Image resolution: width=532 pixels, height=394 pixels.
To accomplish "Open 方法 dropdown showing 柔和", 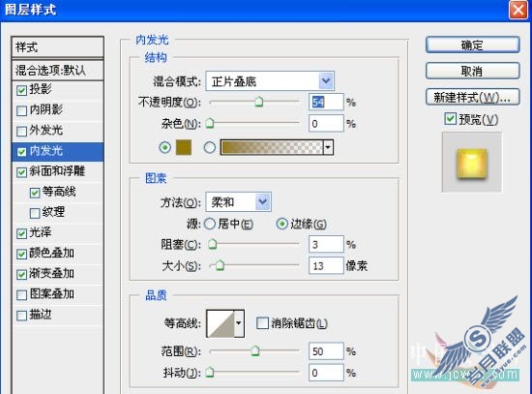I will tap(238, 202).
